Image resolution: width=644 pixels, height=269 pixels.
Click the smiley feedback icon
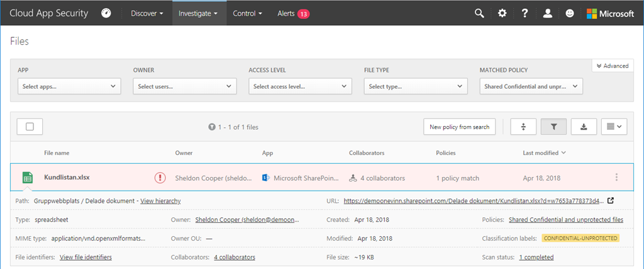pos(570,13)
